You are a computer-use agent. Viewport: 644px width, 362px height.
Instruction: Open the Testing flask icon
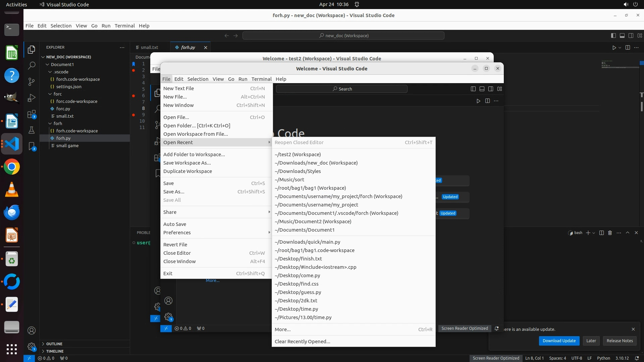32,130
